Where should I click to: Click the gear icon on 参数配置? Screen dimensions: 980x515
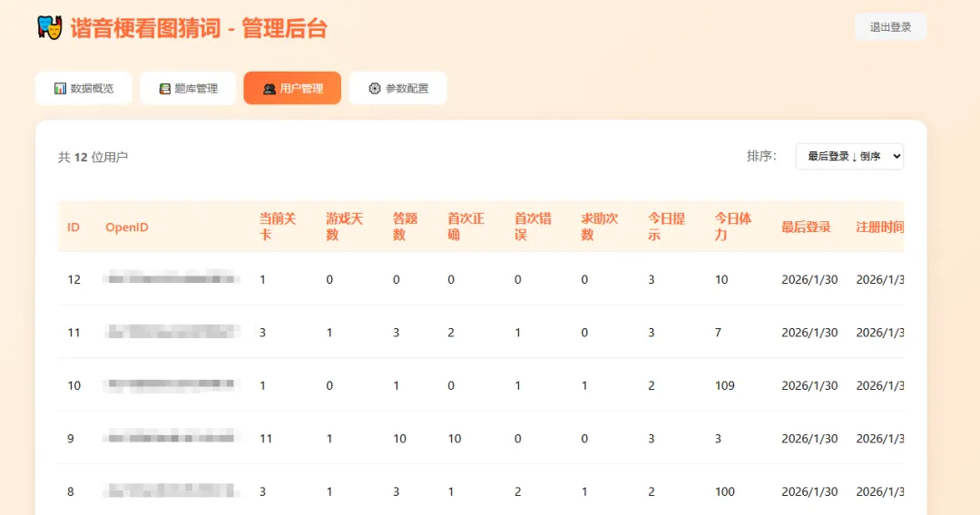pyautogui.click(x=375, y=89)
